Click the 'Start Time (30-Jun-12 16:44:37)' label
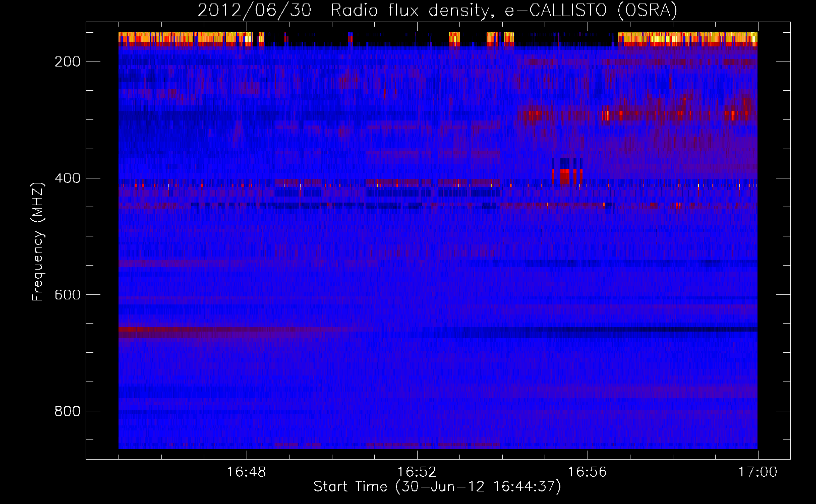This screenshot has width=816, height=504. pyautogui.click(x=437, y=487)
